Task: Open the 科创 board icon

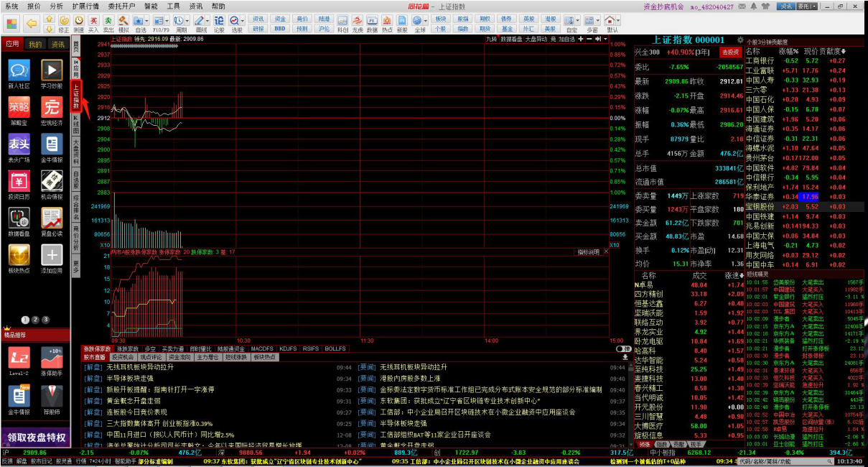Action: pyautogui.click(x=342, y=24)
